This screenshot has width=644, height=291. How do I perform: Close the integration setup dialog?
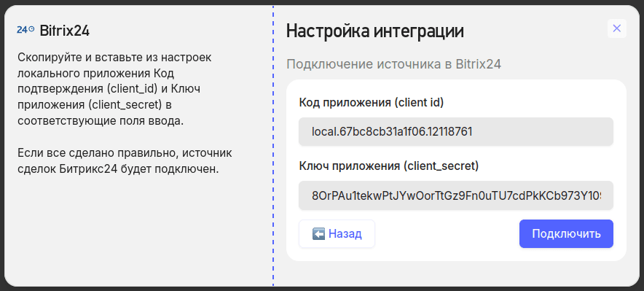616,28
